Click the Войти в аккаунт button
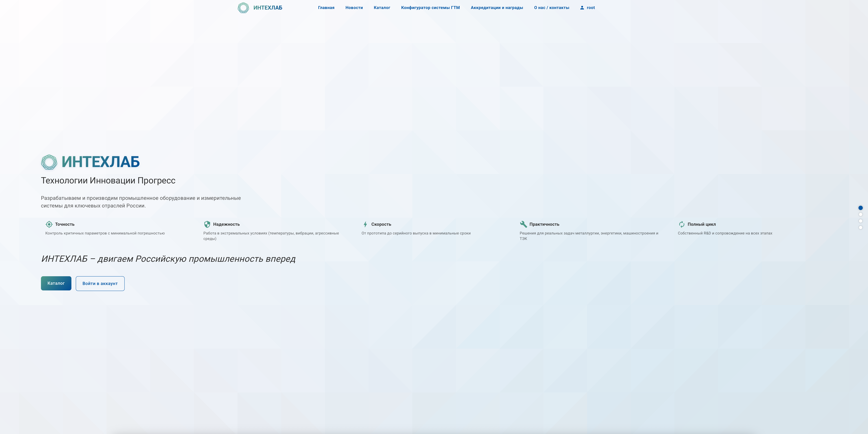 click(x=100, y=283)
